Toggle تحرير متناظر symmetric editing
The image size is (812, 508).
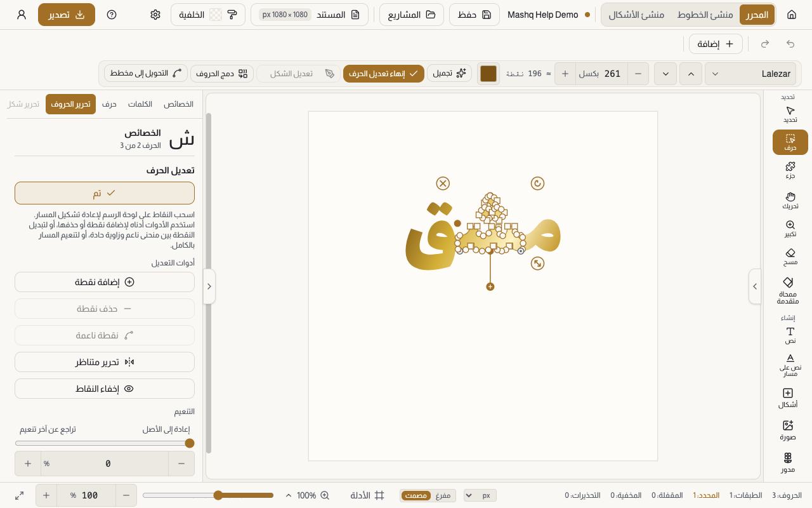tap(105, 362)
